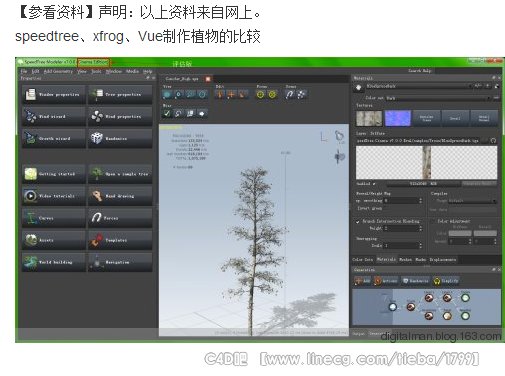Open the File menu

24,71
